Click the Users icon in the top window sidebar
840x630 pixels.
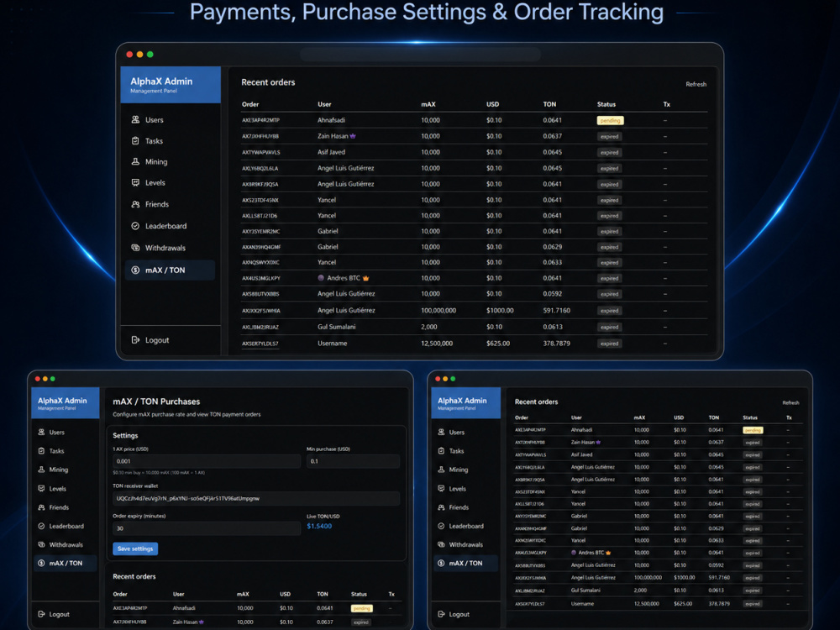click(135, 119)
